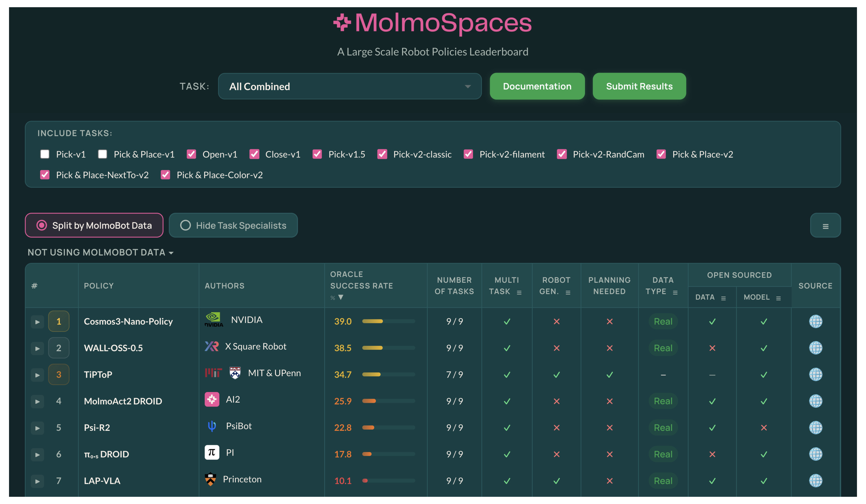Open the Open Sourced Model filter icon
Screen dimensions: 866x504
778,298
